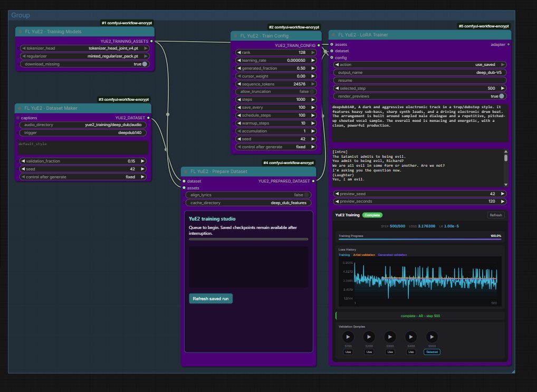Click the YUE2_PREPARED_DATASET output slot

313,181
